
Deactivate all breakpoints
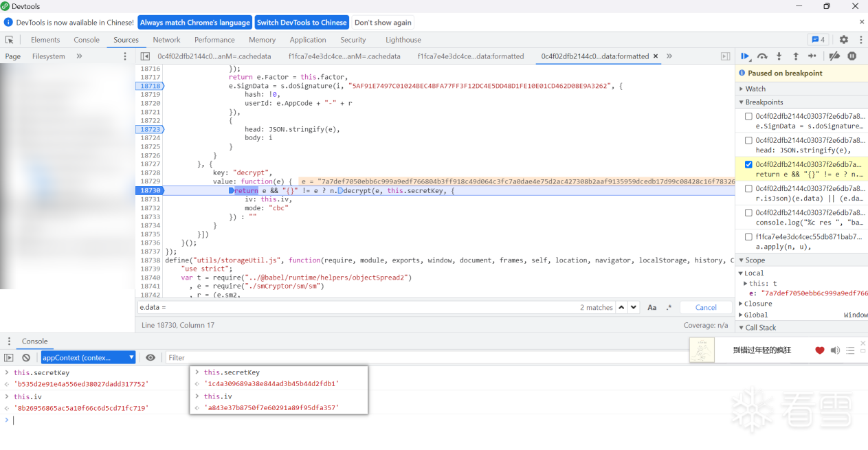point(834,56)
